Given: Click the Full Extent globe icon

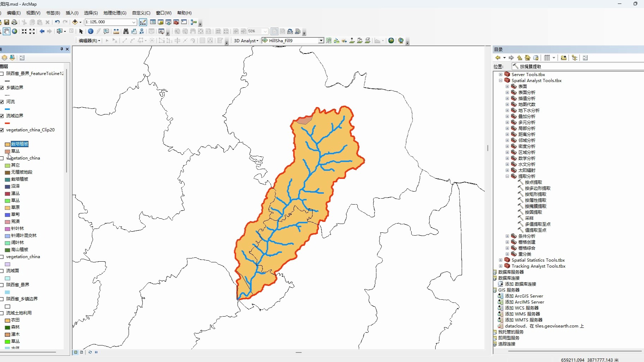Looking at the screenshot, I should tap(14, 31).
